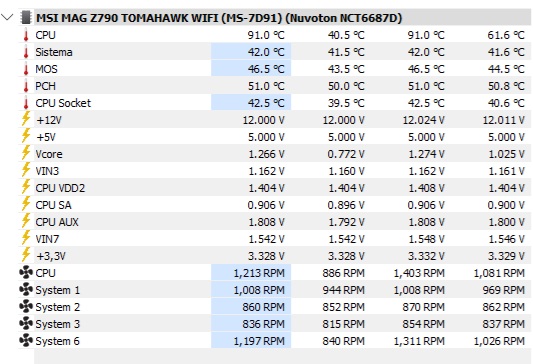Select the CPU AUX sensor label
Image resolution: width=533 pixels, height=364 pixels.
(57, 222)
